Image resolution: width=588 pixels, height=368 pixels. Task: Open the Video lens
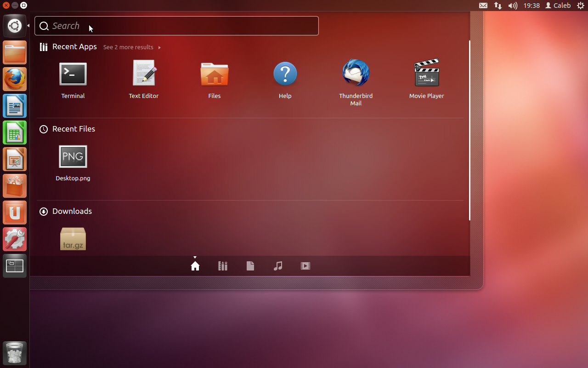(305, 266)
